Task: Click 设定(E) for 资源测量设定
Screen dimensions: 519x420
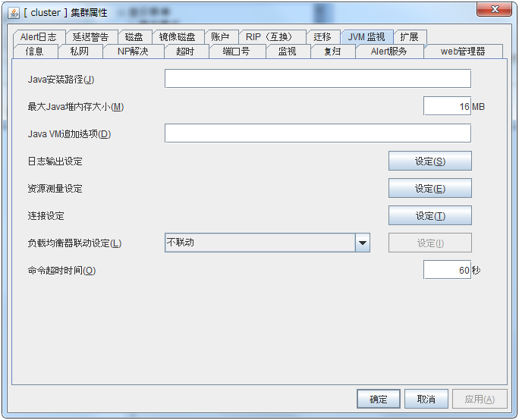Action: pyautogui.click(x=430, y=188)
